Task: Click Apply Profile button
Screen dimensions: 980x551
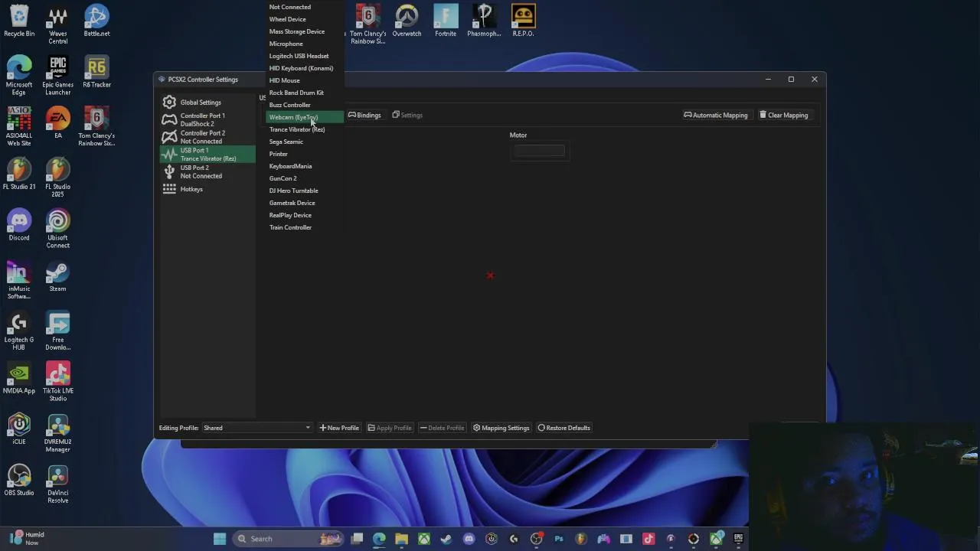Action: click(389, 428)
